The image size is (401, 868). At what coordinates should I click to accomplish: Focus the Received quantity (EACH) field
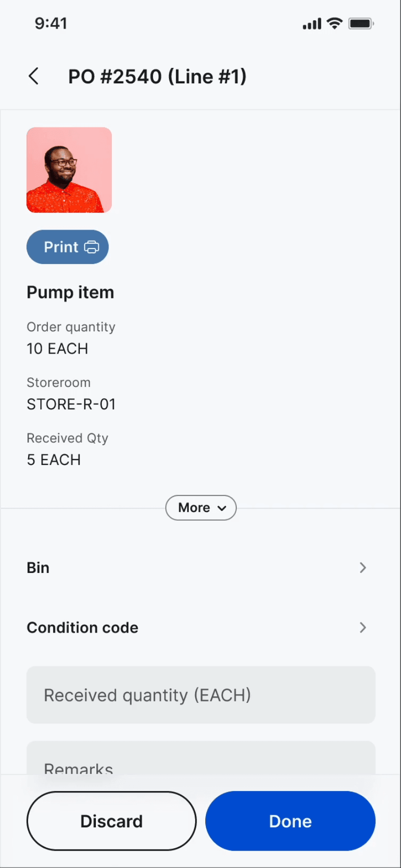[x=201, y=695]
